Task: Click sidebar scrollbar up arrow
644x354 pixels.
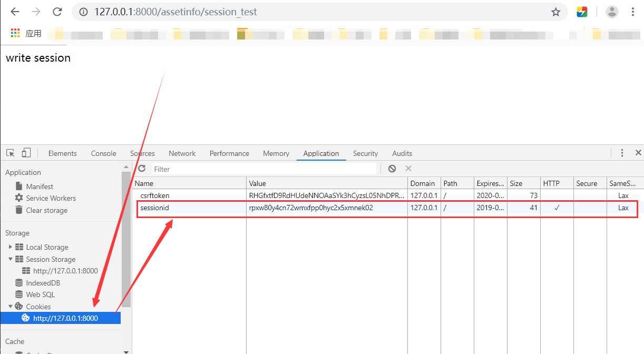Action: 126,166
